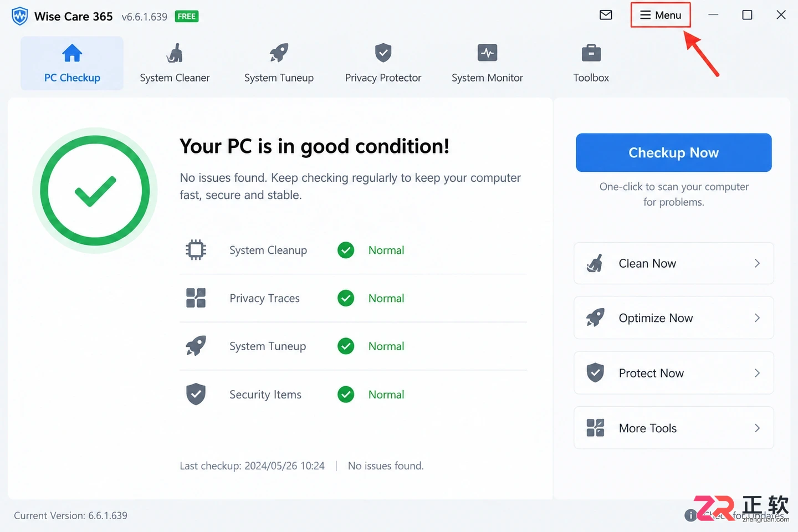This screenshot has height=532, width=798.
Task: Click the Protect Now button
Action: pyautogui.click(x=673, y=373)
